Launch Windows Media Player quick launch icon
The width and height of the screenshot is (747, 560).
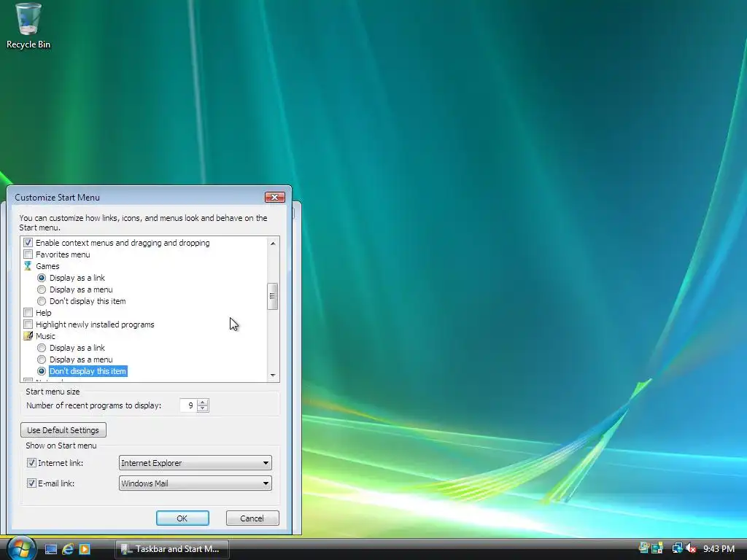click(x=85, y=549)
